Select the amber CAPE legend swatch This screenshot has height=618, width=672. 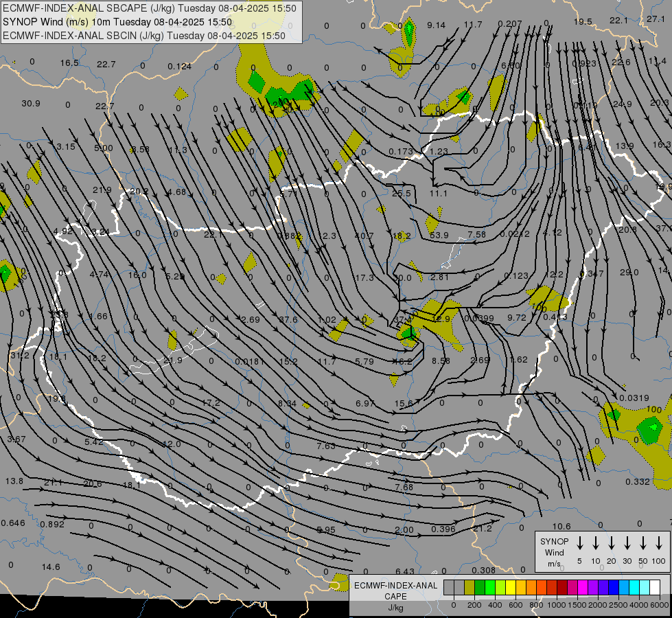point(521,588)
